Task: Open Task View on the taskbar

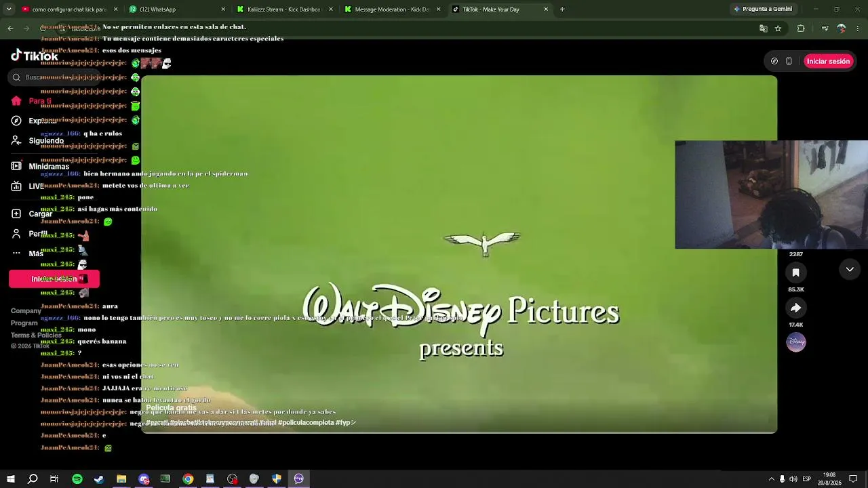Action: [54, 479]
